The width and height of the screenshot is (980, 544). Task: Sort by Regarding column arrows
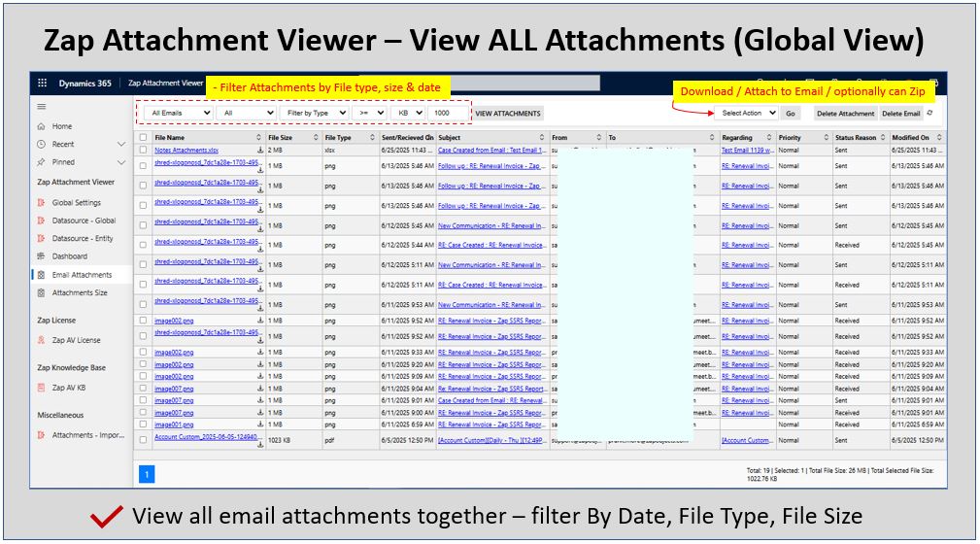coord(768,138)
